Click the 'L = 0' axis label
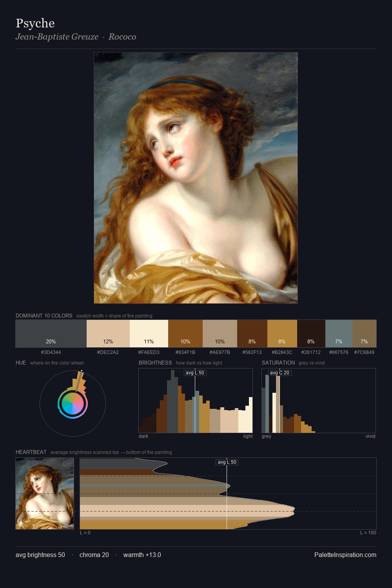The width and height of the screenshot is (392, 588). point(85,533)
